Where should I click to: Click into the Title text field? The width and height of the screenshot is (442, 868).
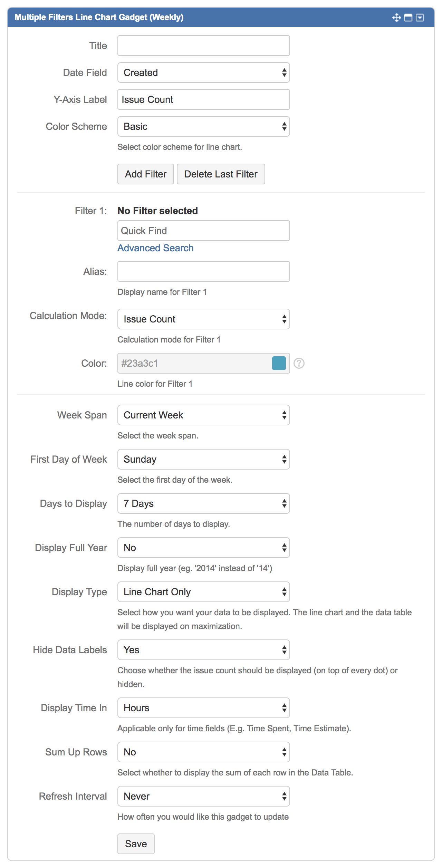203,46
